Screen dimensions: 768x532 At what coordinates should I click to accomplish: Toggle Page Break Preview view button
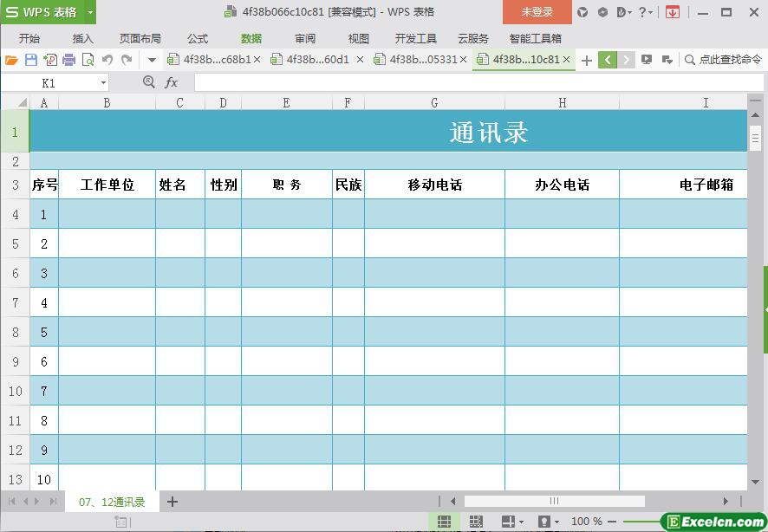476,522
